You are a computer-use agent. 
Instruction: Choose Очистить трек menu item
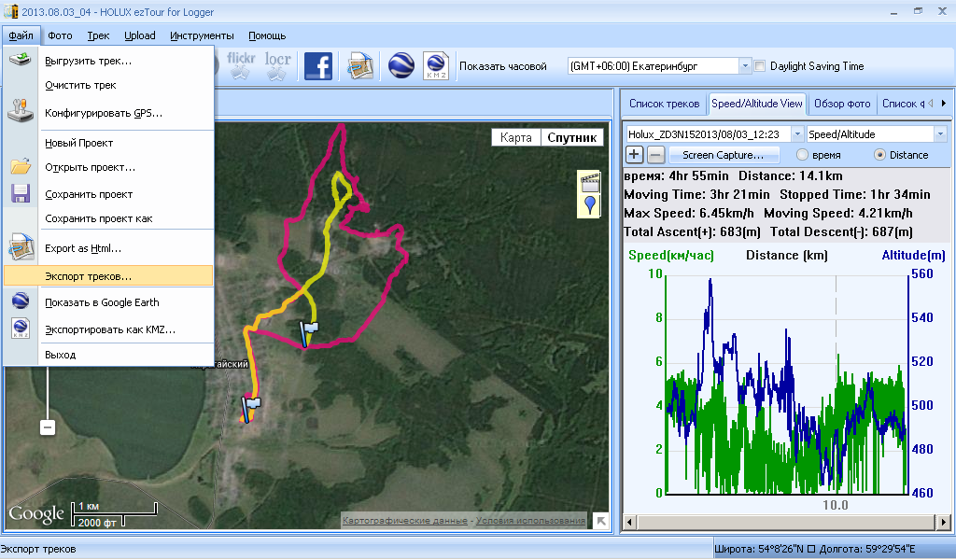(108, 85)
